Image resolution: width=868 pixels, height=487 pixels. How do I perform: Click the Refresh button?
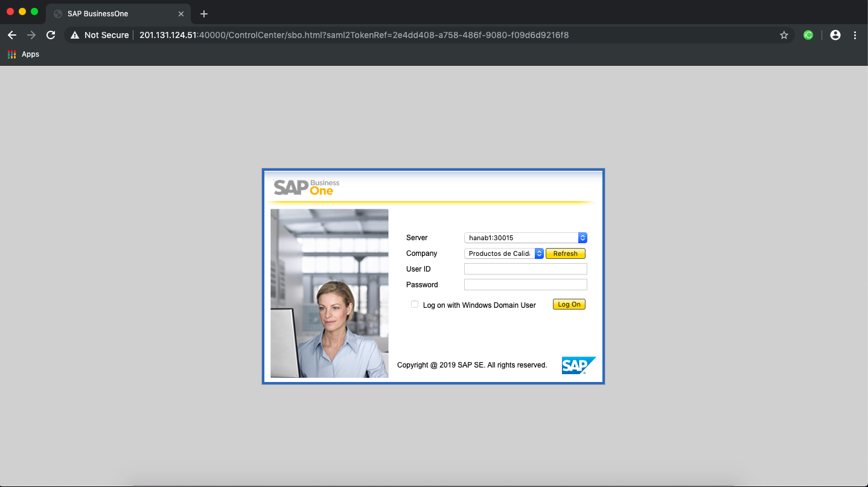coord(566,253)
